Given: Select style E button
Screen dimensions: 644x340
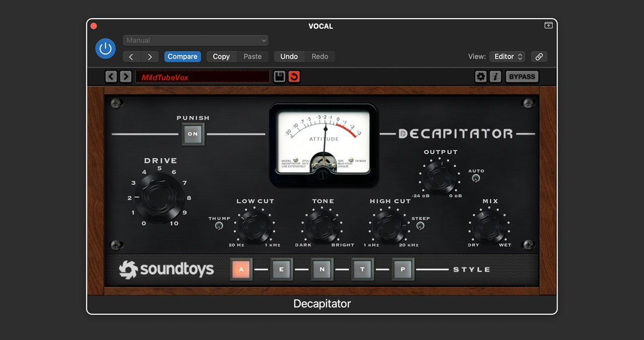Looking at the screenshot, I should [x=281, y=269].
